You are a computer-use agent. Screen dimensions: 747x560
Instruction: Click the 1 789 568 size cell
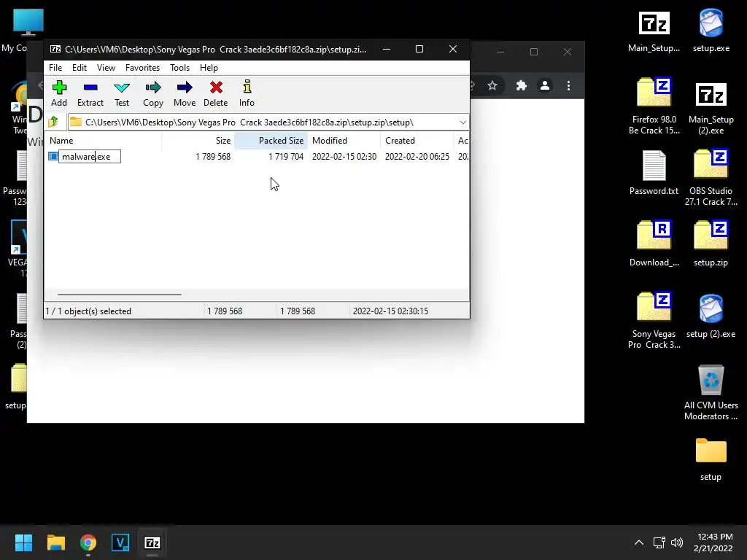pyautogui.click(x=213, y=157)
